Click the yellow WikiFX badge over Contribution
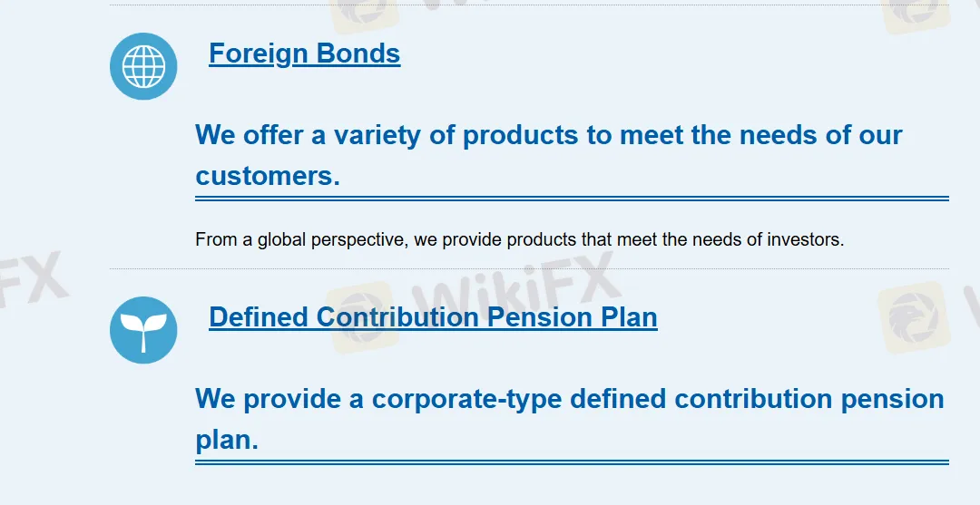The image size is (980, 505). coord(362,316)
